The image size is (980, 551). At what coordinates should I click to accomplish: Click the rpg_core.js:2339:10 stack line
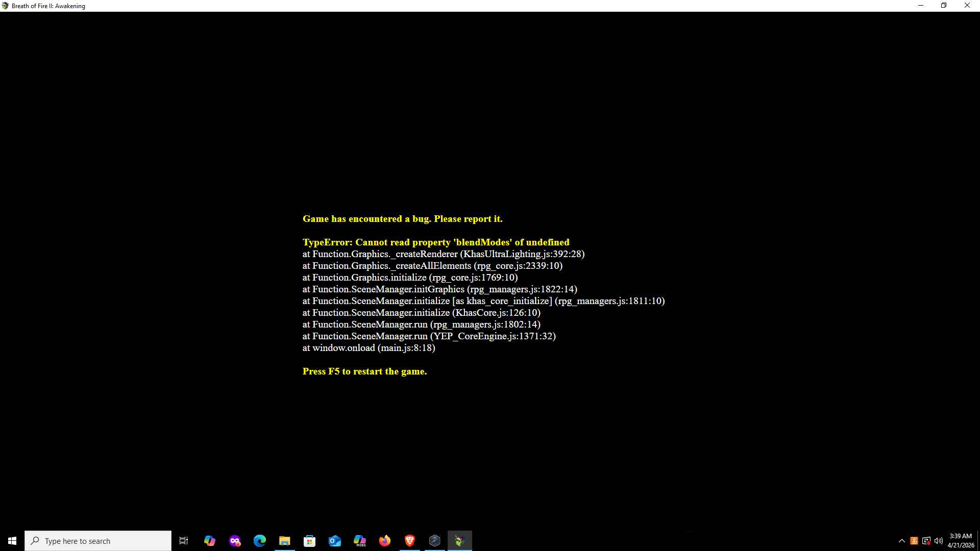432,266
